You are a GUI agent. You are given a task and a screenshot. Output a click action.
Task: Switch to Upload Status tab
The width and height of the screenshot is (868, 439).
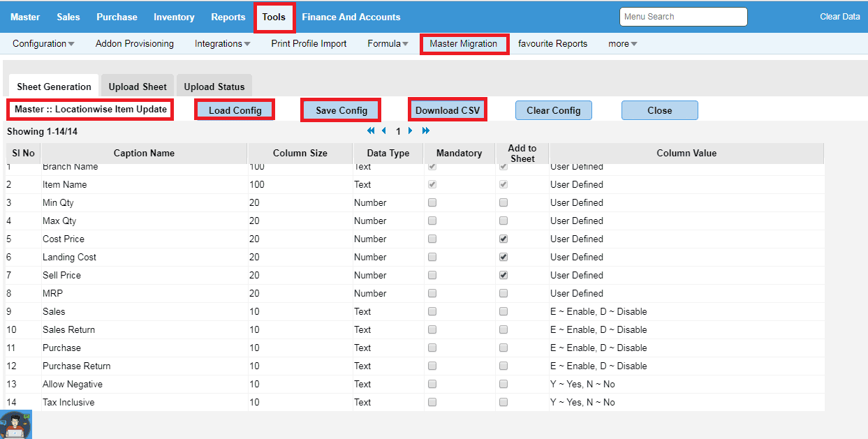click(214, 87)
